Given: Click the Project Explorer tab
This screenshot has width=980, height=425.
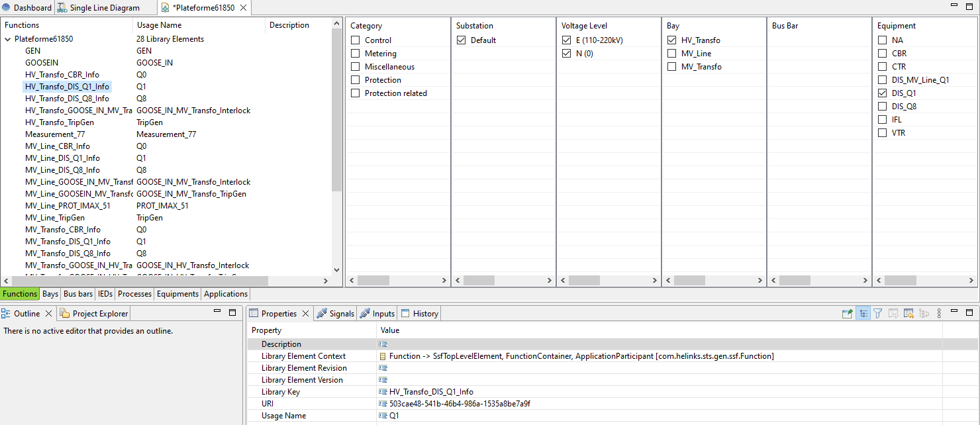Looking at the screenshot, I should point(93,313).
